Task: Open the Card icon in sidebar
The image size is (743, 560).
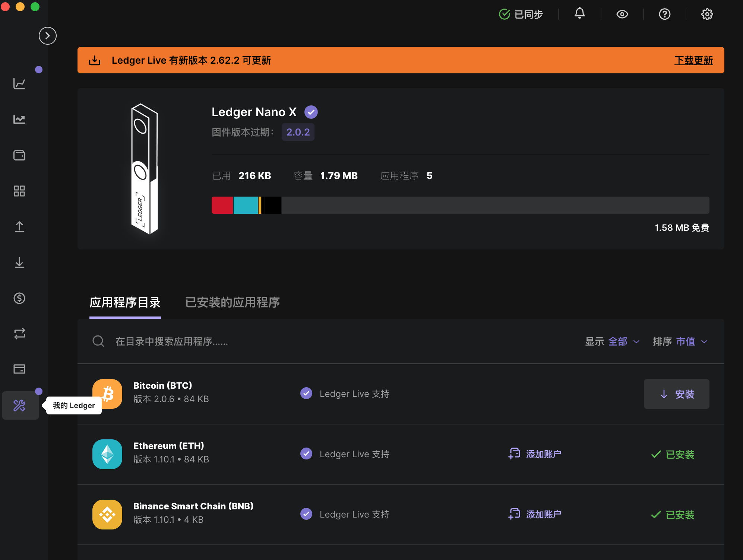Action: tap(19, 369)
